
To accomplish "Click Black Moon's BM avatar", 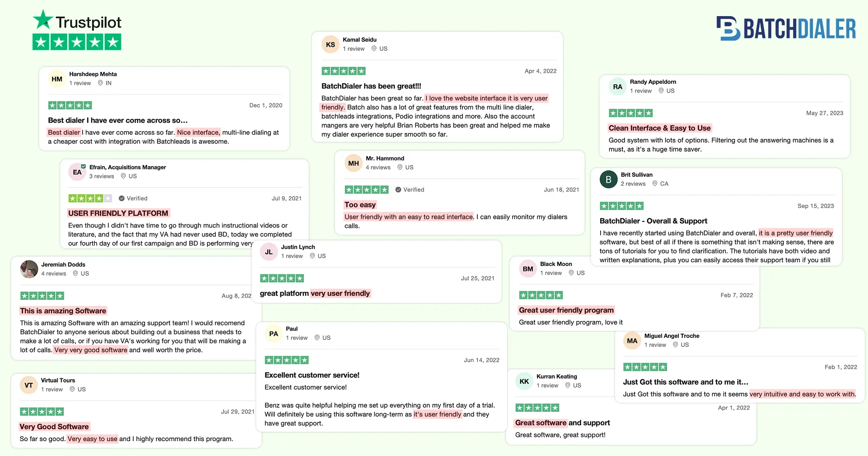I will 528,269.
